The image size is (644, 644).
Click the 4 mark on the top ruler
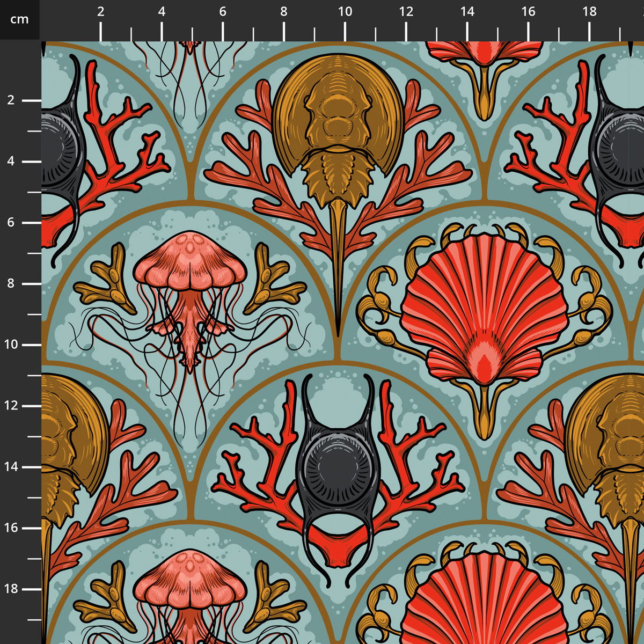pos(162,12)
